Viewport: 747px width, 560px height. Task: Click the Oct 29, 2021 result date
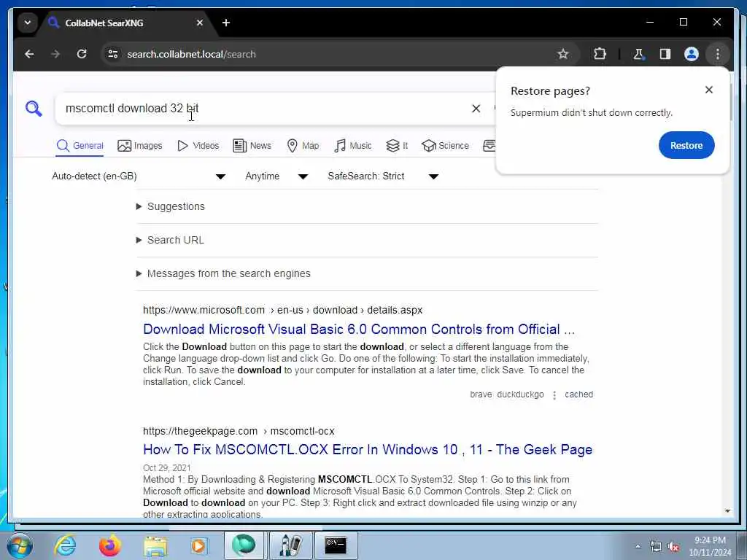coord(167,467)
